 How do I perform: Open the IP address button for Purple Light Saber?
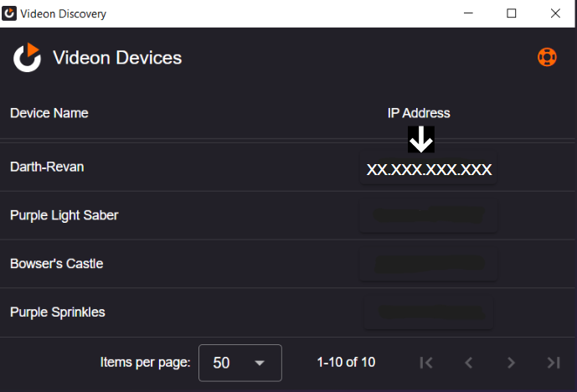[428, 216]
